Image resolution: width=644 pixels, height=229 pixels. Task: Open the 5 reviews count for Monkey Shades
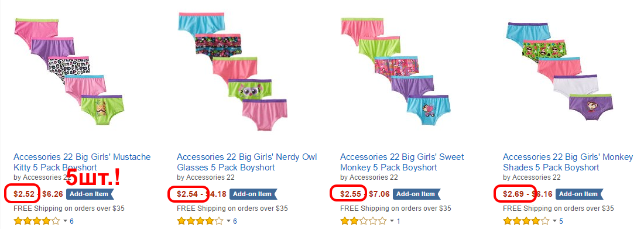tap(561, 221)
